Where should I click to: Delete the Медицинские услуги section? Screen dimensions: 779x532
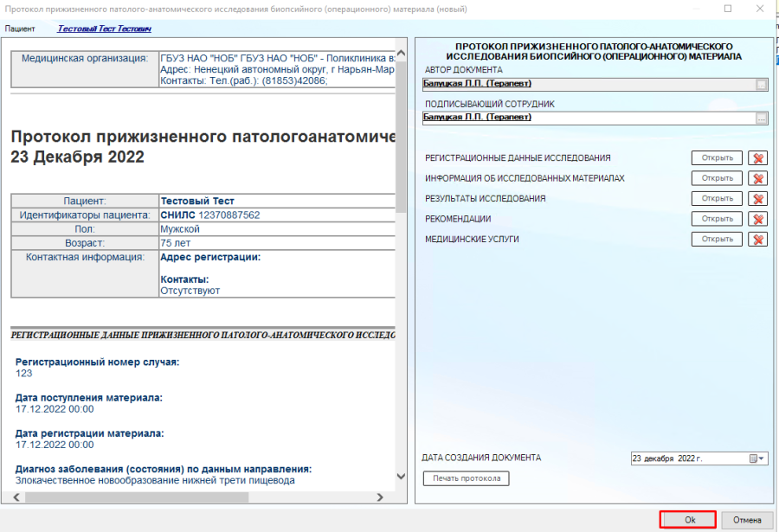point(757,240)
